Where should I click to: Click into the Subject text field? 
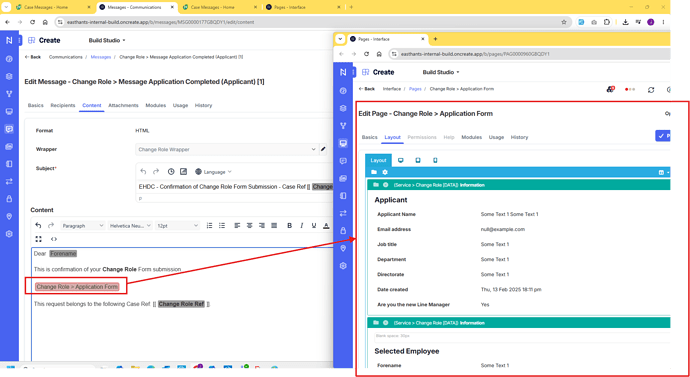tap(235, 187)
